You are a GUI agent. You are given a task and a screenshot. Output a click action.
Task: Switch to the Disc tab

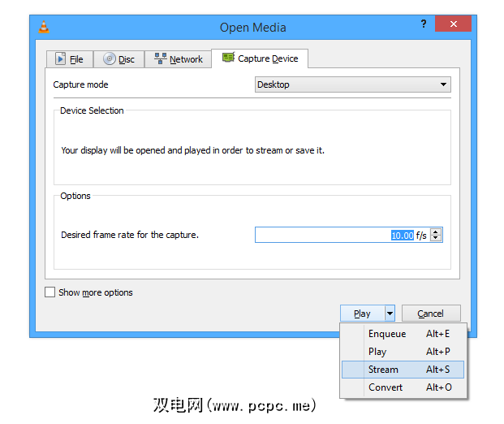pyautogui.click(x=118, y=59)
